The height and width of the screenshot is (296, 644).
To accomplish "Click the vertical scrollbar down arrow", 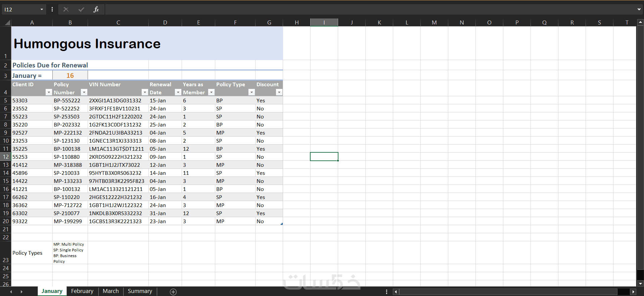I will pos(640,284).
